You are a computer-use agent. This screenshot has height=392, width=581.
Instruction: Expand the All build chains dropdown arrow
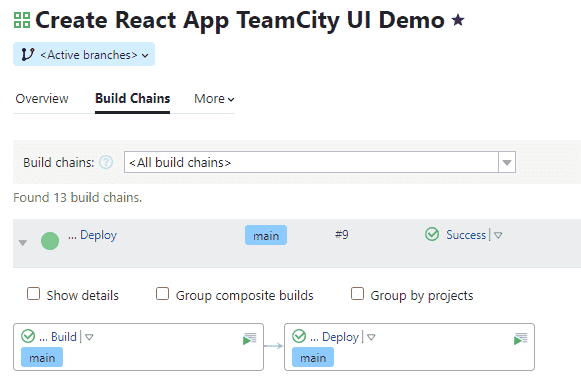507,162
